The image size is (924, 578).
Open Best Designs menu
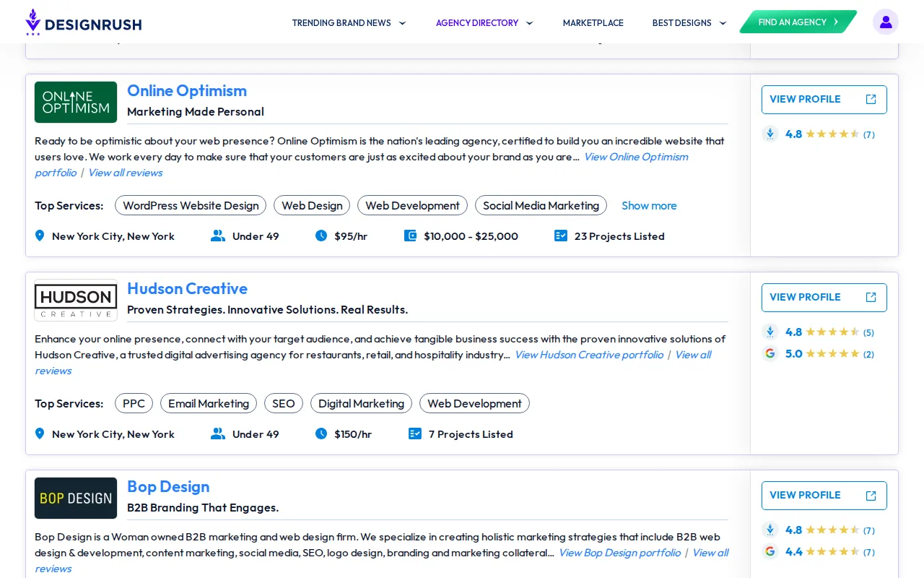pyautogui.click(x=682, y=23)
